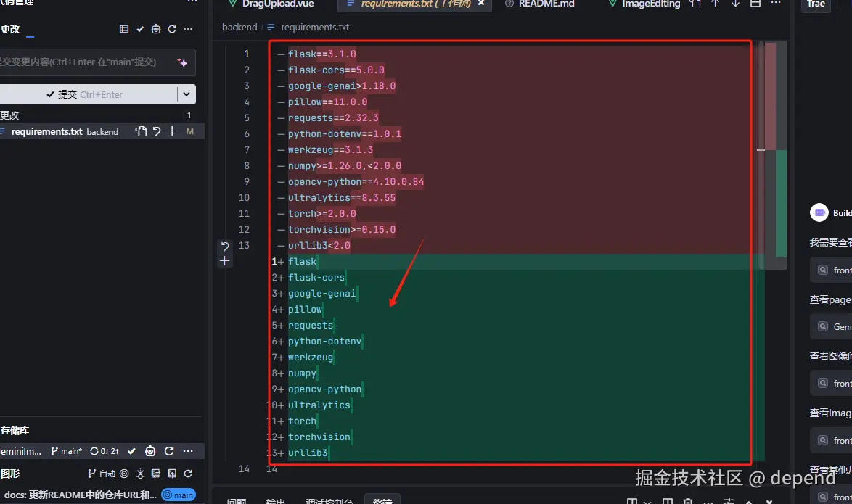Open the Trae panel tab
This screenshot has width=852, height=504.
(x=816, y=4)
